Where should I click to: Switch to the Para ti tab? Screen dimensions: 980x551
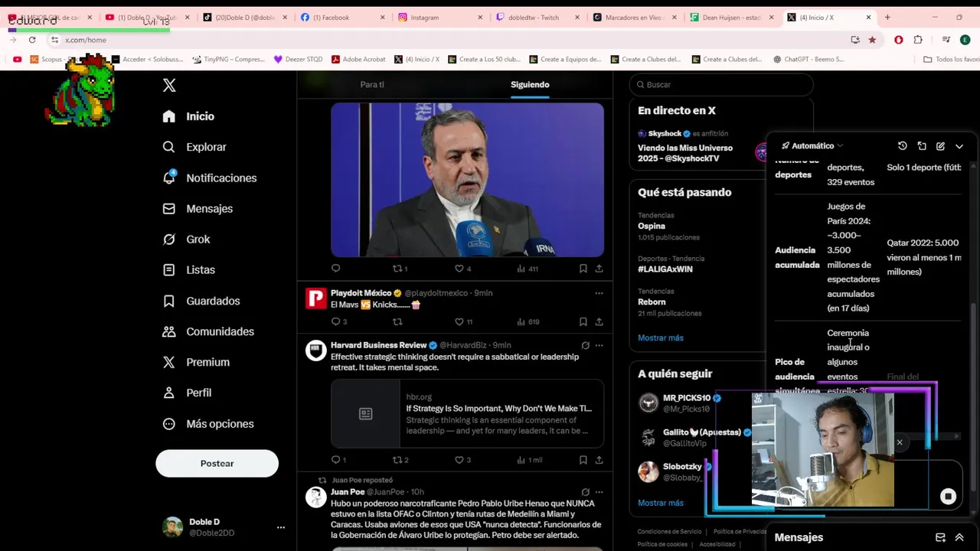coord(372,85)
